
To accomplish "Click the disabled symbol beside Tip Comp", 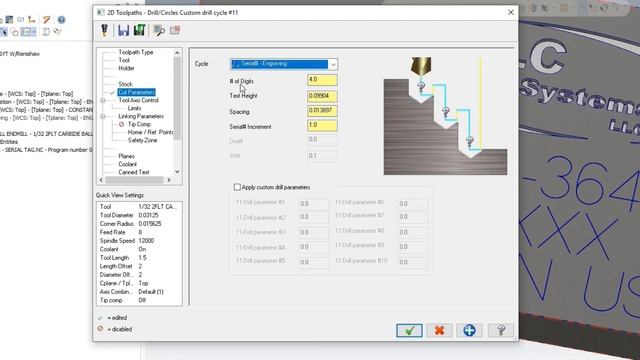I will 121,124.
